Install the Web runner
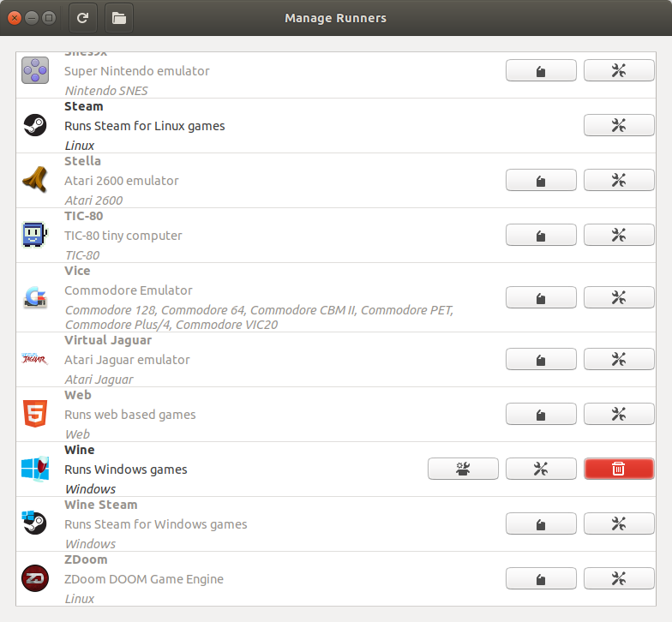Viewport: 672px width, 622px height. [541, 415]
